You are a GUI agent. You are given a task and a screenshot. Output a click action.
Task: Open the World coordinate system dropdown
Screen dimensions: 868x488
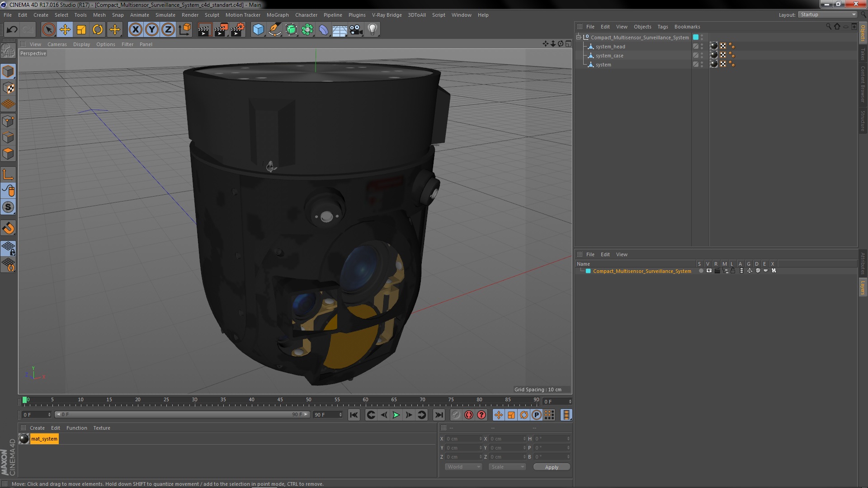pyautogui.click(x=463, y=467)
